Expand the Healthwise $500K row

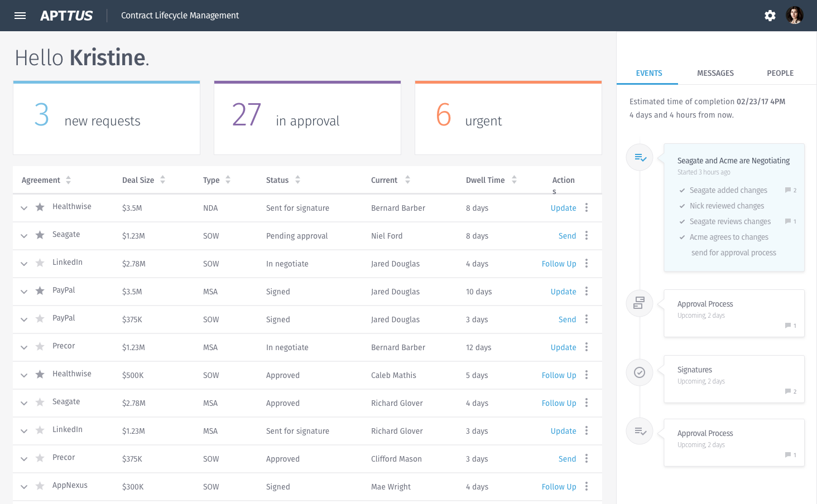pos(24,375)
